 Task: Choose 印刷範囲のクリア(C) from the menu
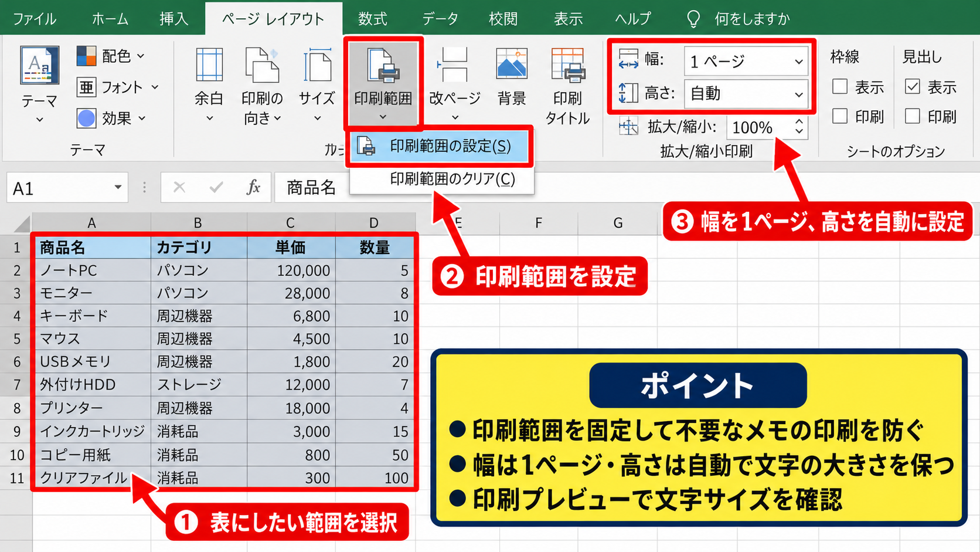(442, 179)
